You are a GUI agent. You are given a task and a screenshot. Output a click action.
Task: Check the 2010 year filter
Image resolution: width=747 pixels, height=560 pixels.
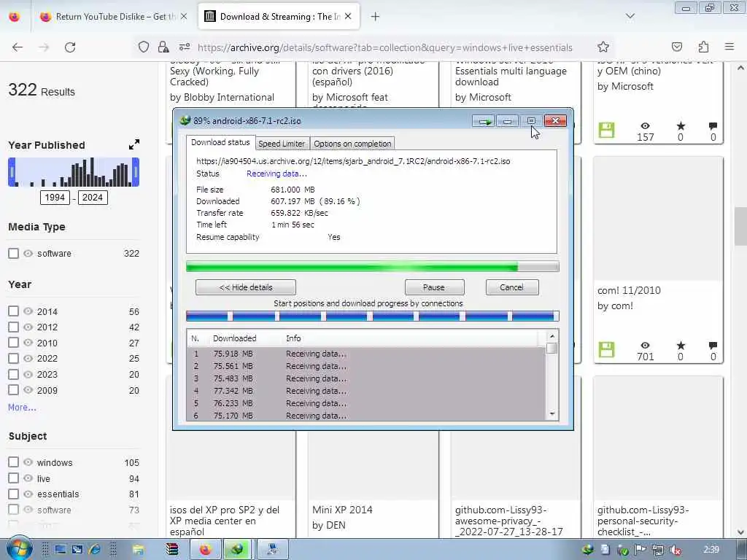click(x=13, y=343)
